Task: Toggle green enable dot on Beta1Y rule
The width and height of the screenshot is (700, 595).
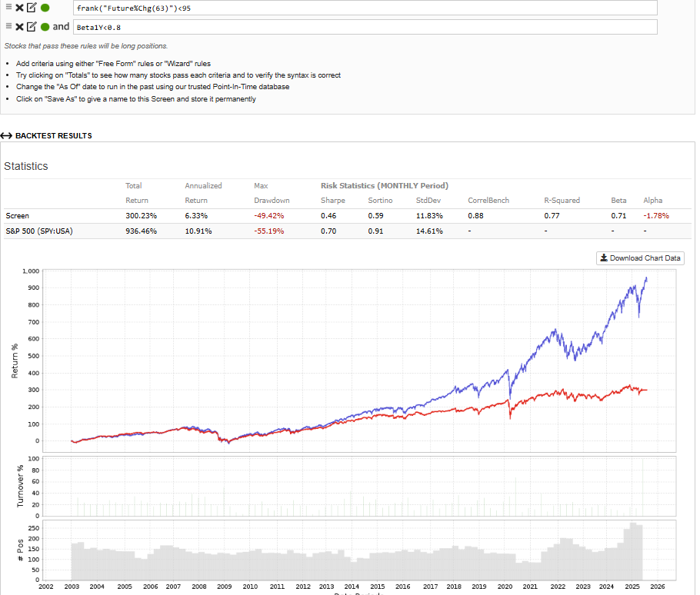Action: [45, 27]
